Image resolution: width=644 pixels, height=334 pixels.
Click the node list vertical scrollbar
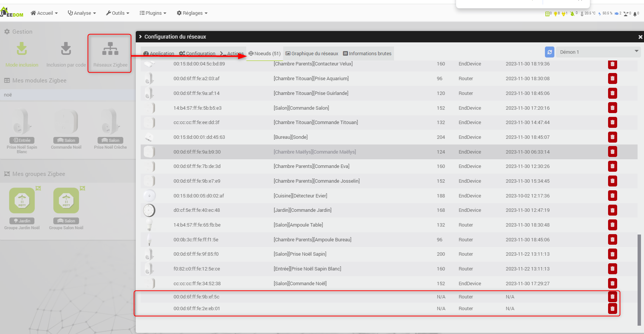(x=639, y=279)
